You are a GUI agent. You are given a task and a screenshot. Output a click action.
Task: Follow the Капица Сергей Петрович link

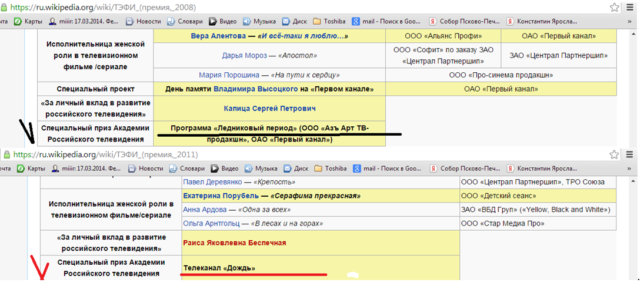269,109
